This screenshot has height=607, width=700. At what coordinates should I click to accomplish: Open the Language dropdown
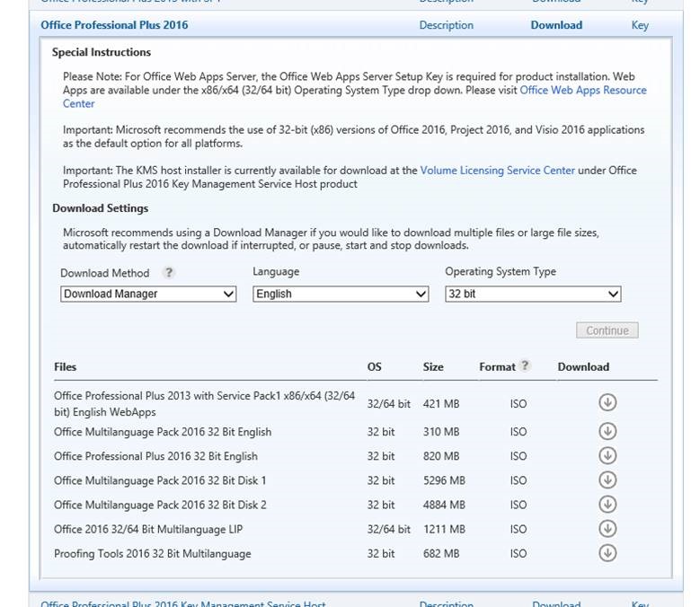click(x=341, y=294)
